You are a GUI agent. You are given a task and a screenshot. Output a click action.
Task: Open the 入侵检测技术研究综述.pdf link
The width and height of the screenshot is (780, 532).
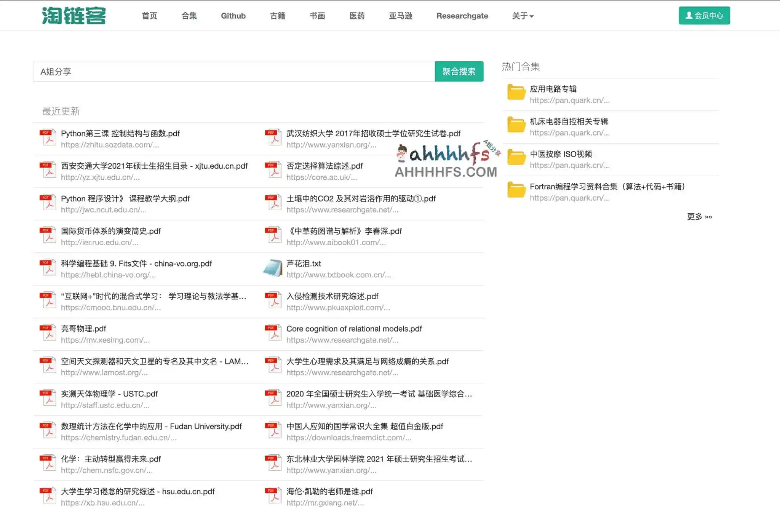[x=332, y=296]
